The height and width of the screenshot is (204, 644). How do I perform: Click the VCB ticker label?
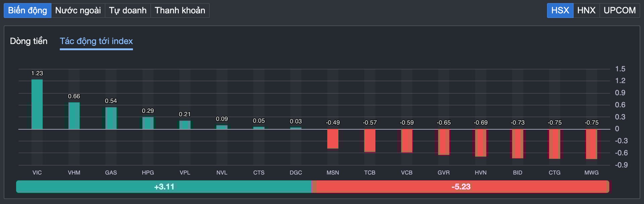(407, 172)
